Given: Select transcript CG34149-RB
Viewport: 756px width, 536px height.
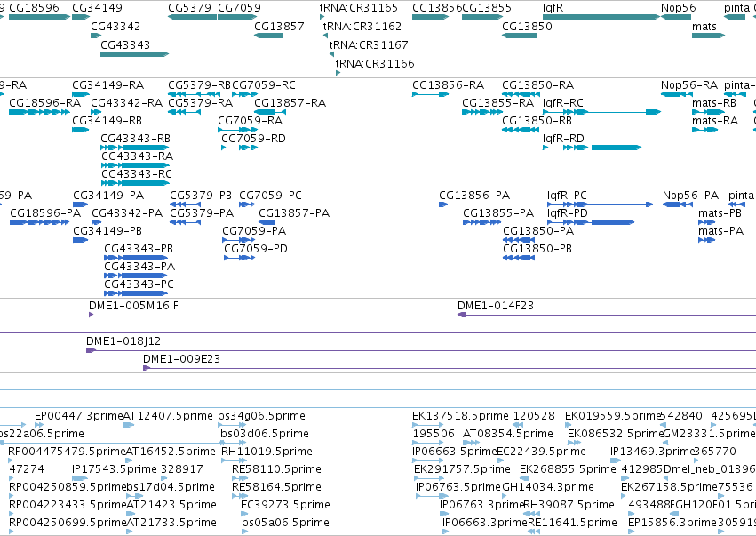Looking at the screenshot, I should click(81, 130).
